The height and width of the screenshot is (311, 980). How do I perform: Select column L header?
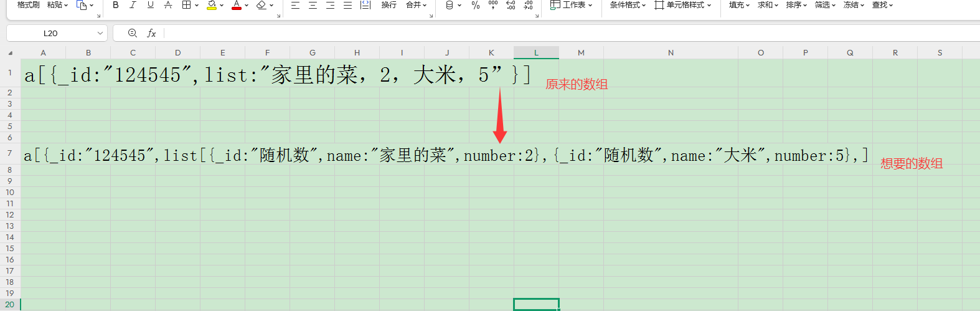pyautogui.click(x=536, y=53)
